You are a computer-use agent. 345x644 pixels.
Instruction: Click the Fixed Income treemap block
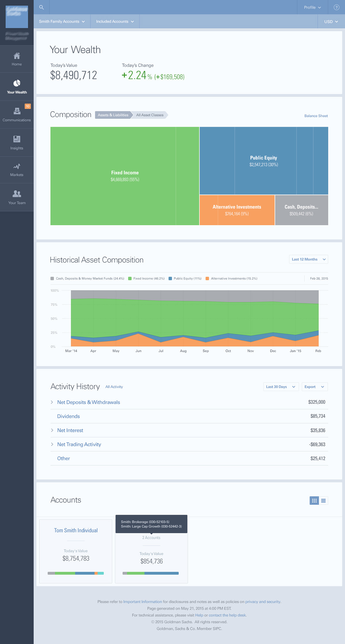[x=125, y=176]
